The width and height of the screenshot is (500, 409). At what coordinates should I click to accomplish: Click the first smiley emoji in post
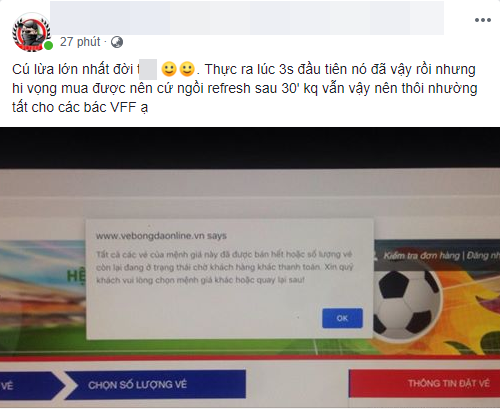(169, 69)
